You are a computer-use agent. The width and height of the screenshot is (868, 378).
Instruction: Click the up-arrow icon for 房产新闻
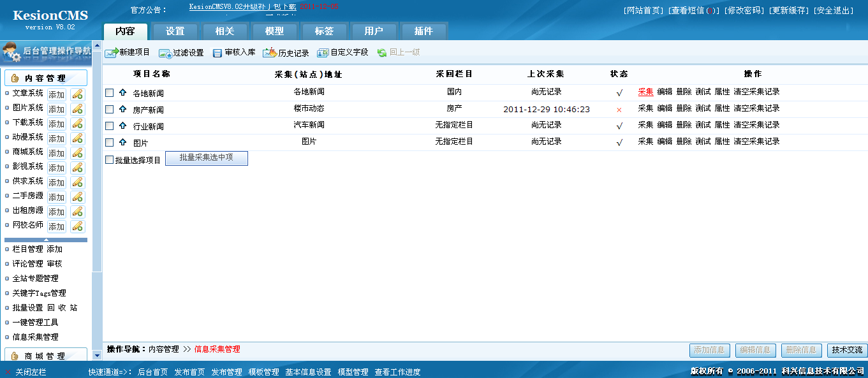coord(123,109)
